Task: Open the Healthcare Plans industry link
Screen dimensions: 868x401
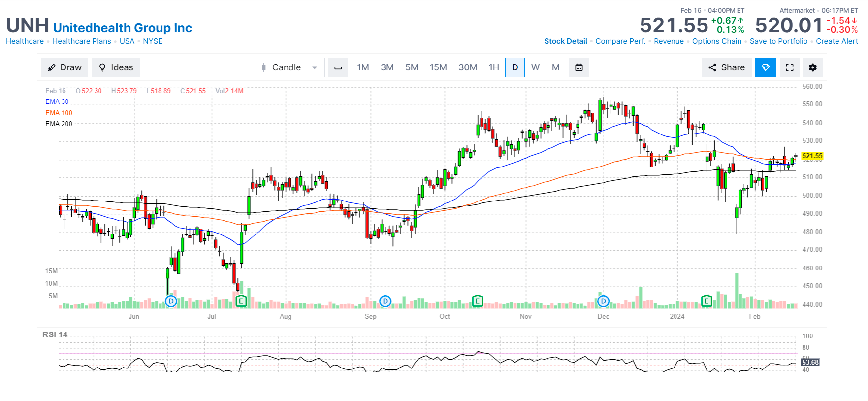Action: click(82, 41)
